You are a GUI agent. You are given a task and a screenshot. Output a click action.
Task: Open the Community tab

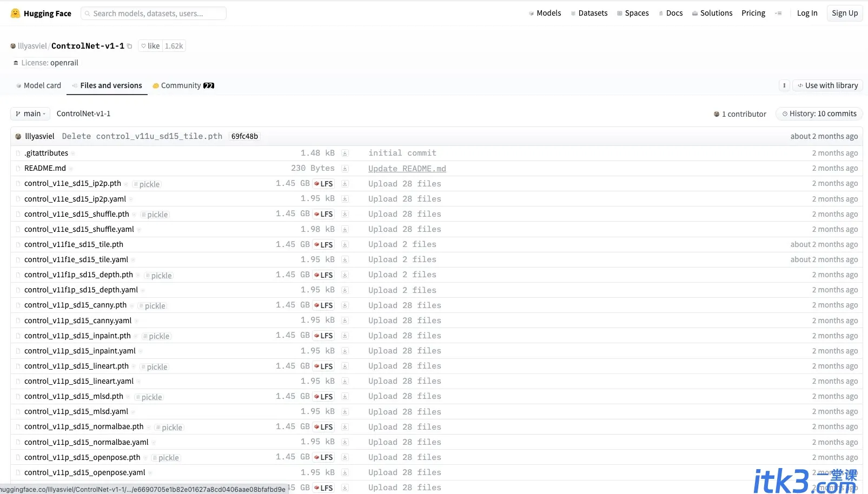tap(184, 85)
